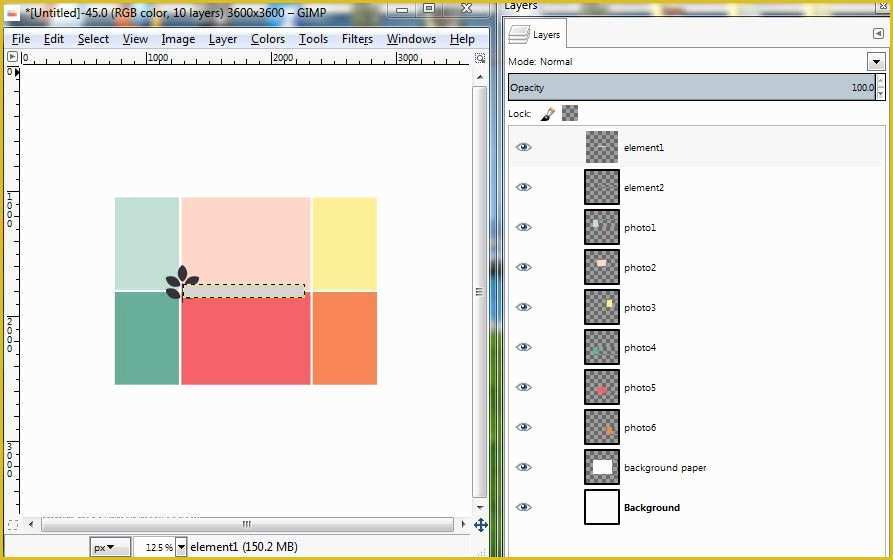
Task: Toggle visibility of photo1 layer
Action: coord(523,227)
